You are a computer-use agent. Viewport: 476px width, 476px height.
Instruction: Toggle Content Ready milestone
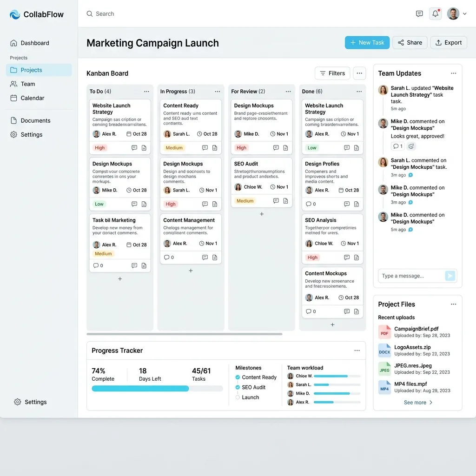(x=238, y=377)
